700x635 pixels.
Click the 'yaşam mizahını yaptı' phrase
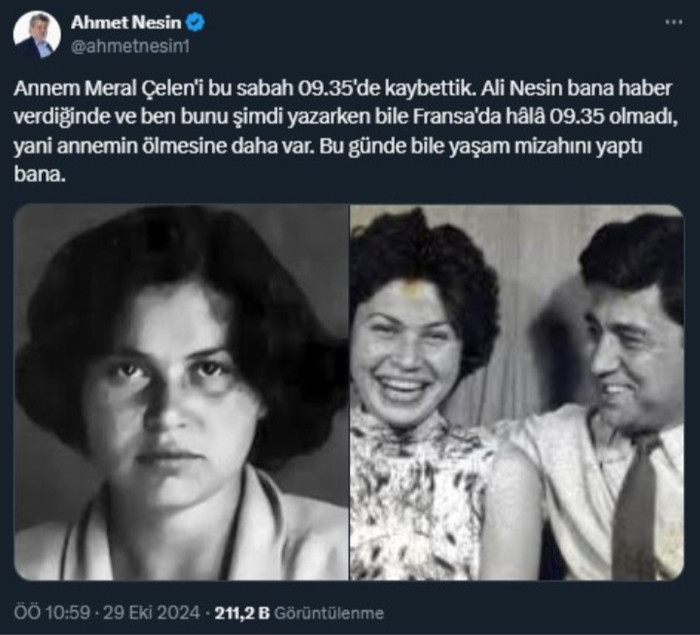[x=545, y=147]
